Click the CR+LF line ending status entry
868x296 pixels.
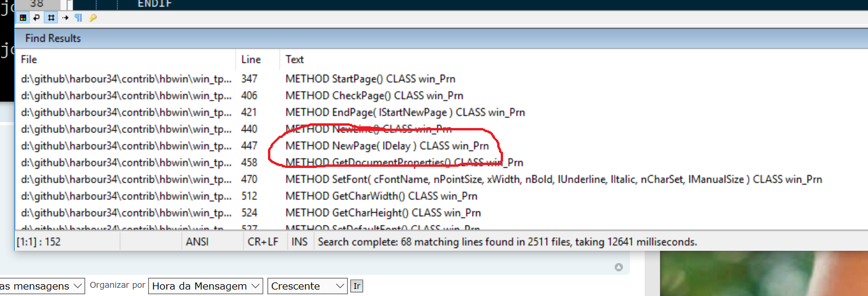coord(264,241)
